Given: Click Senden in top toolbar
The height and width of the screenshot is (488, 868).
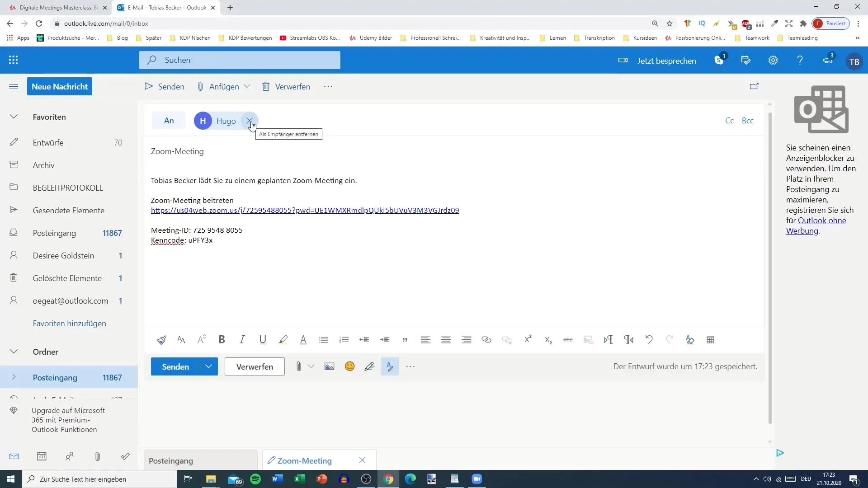Looking at the screenshot, I should coord(165,86).
